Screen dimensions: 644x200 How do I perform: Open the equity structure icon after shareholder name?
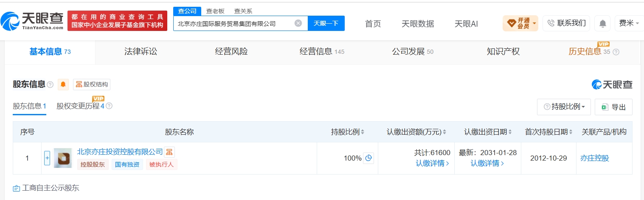pyautogui.click(x=169, y=152)
